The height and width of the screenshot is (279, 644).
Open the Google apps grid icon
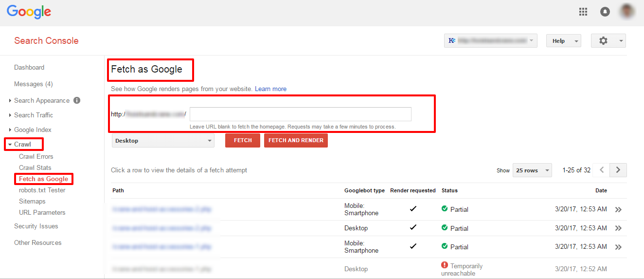[583, 12]
